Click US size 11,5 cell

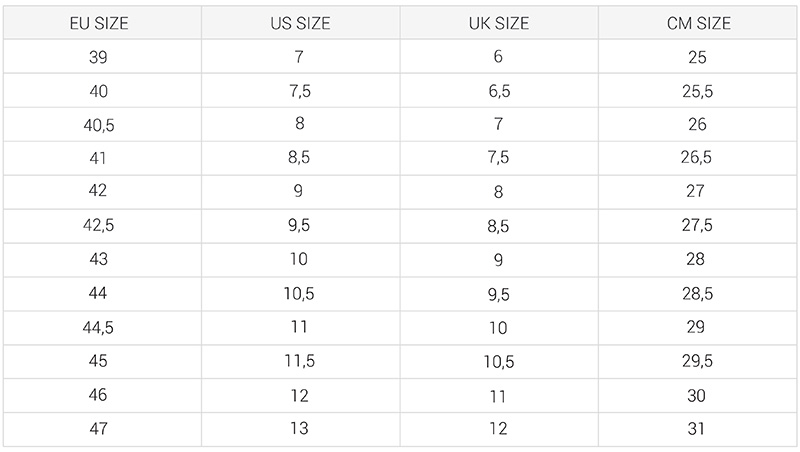click(301, 361)
